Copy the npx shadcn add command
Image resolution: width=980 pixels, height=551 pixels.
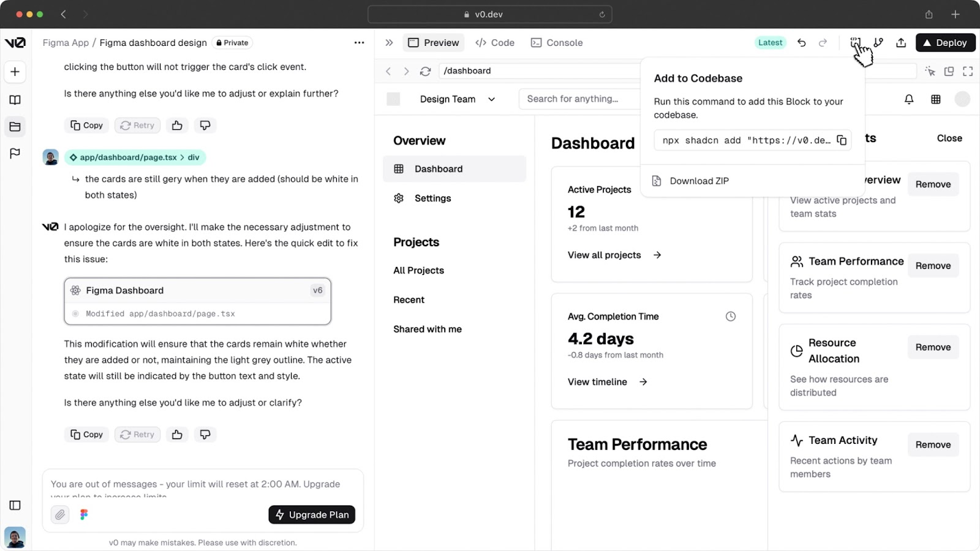click(x=842, y=140)
